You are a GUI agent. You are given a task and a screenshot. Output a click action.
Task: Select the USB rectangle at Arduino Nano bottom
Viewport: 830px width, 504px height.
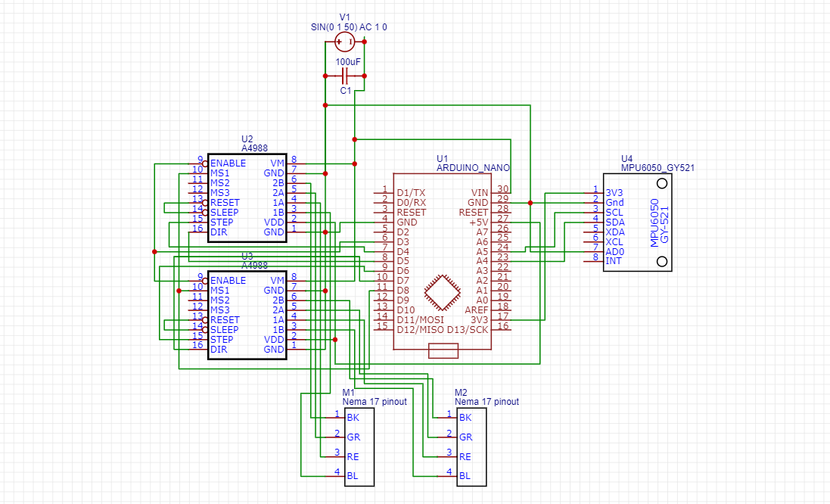coord(443,350)
